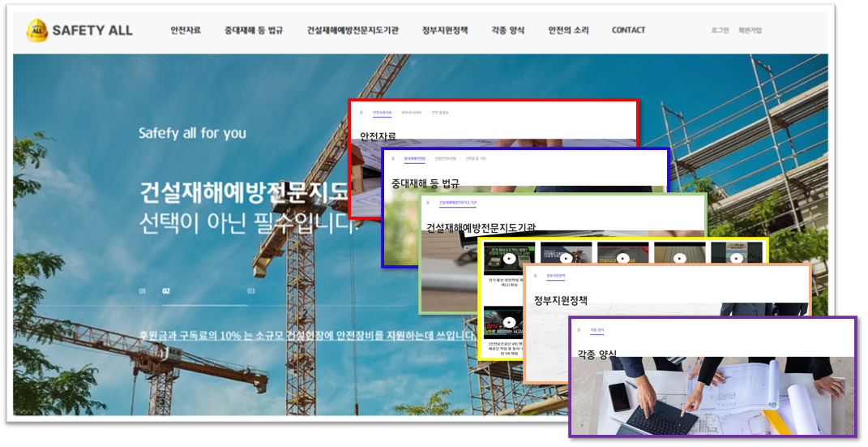
Task: Click the 회원가입 sign-up link
Action: pos(750,31)
